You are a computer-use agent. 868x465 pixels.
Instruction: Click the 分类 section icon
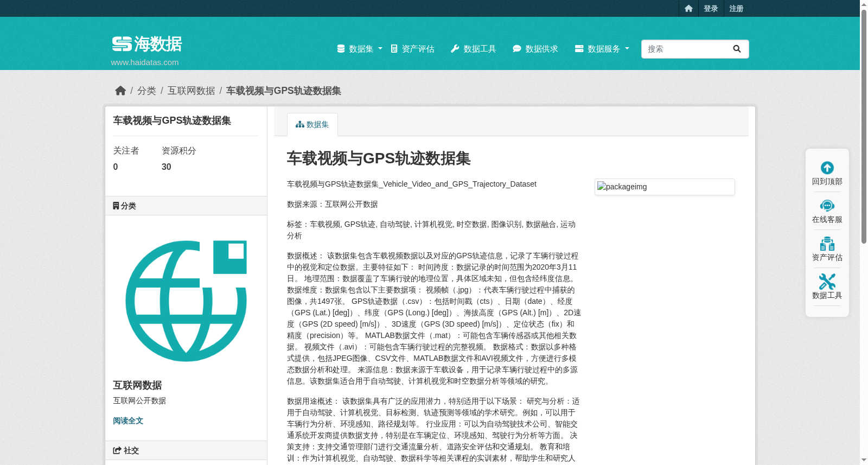(116, 206)
